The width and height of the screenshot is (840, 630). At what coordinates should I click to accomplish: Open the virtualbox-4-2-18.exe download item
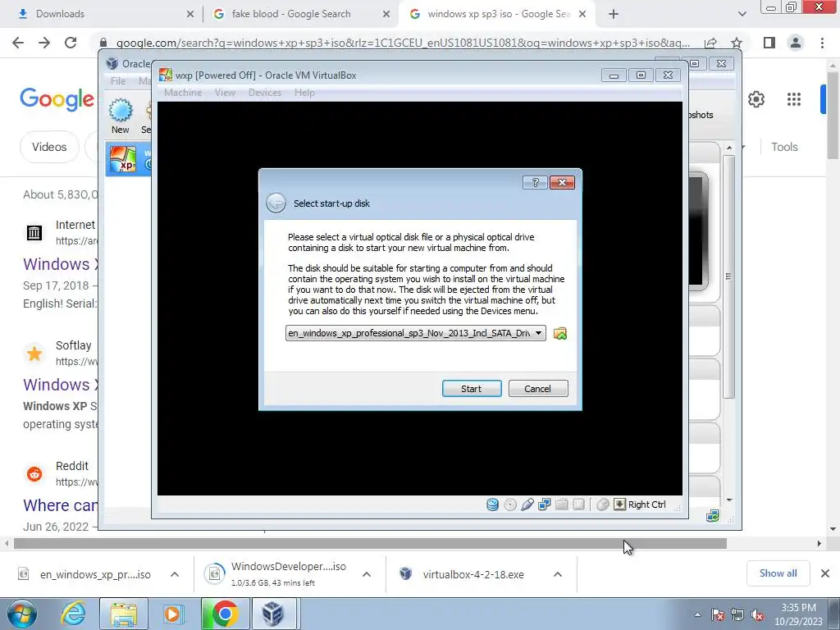click(x=473, y=574)
